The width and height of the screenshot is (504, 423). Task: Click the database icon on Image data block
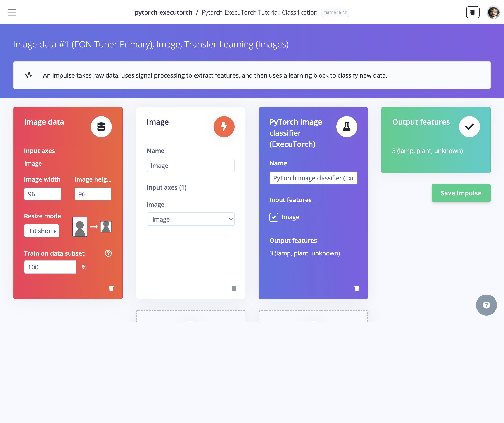tap(101, 127)
